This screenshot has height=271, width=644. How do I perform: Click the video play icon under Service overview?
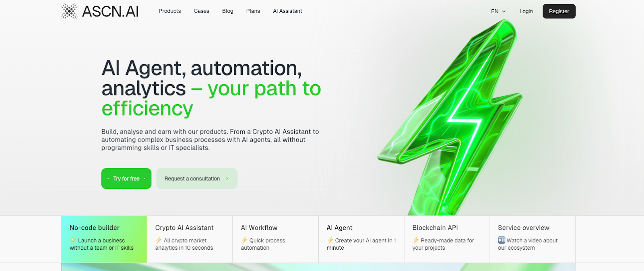(x=502, y=240)
